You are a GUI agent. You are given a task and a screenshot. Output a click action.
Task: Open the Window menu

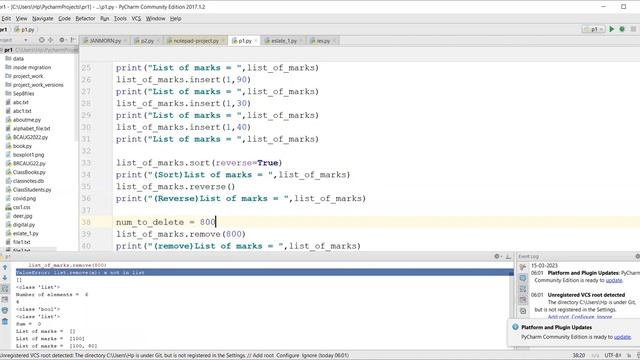[156, 18]
